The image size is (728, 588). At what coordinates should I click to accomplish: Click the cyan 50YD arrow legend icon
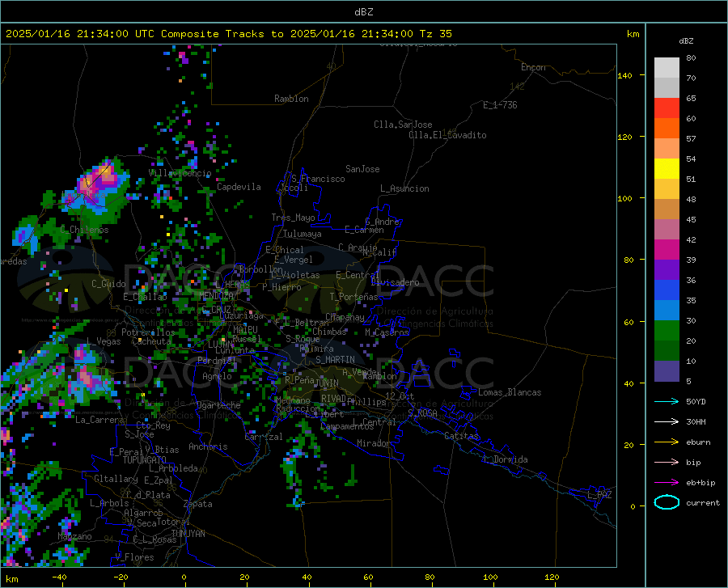(667, 401)
